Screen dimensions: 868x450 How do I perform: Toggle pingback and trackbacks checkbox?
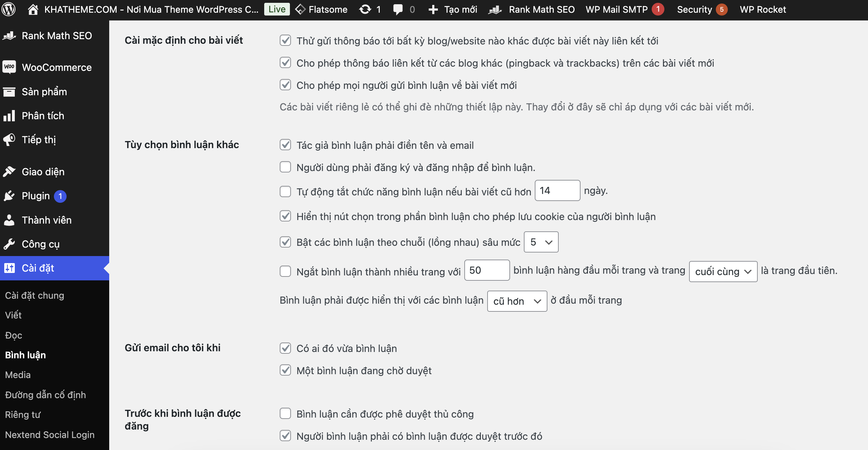(x=285, y=63)
